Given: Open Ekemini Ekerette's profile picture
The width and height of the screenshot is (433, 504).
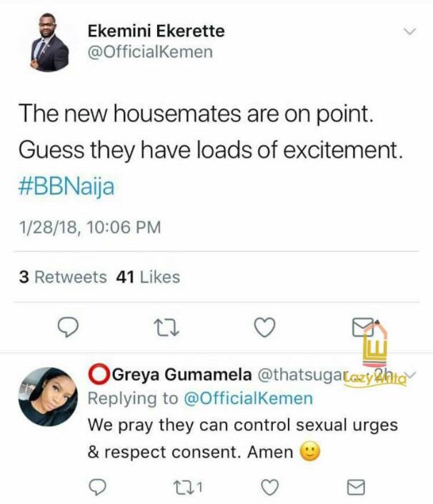Looking at the screenshot, I should tap(49, 44).
